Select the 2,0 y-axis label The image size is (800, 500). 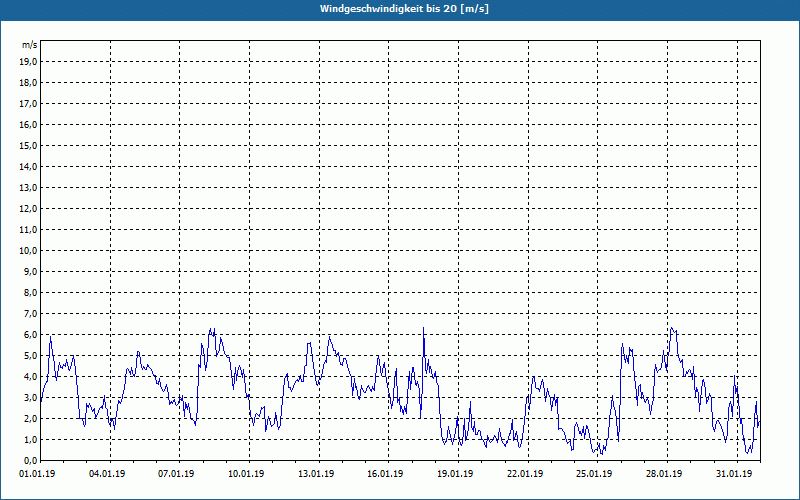(x=30, y=418)
